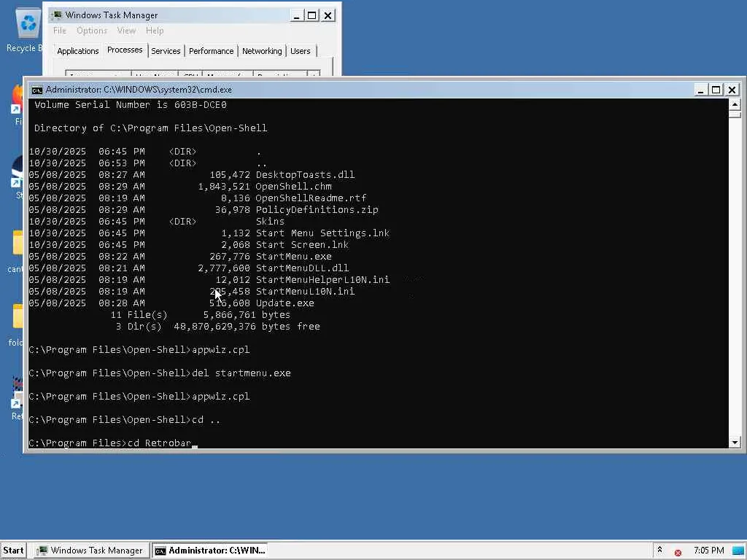Select Windows Task Manager taskbar button
747x560 pixels.
tap(90, 551)
